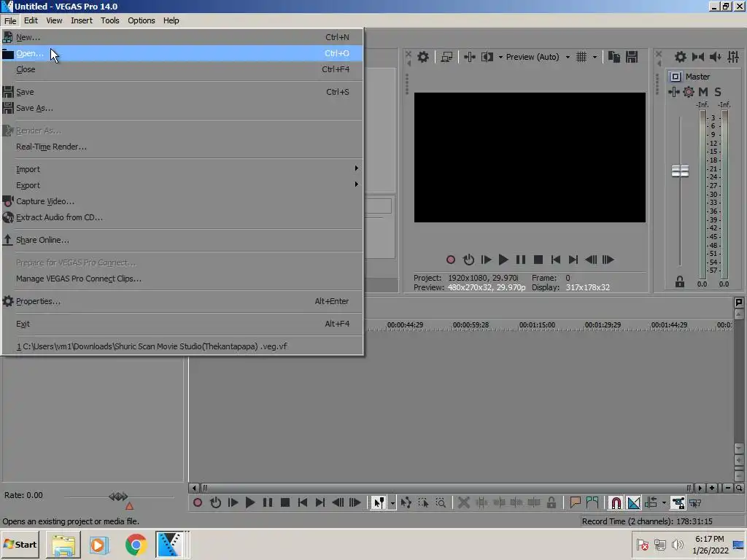Click timeline Play From Start button
The height and width of the screenshot is (560, 747).
click(233, 502)
